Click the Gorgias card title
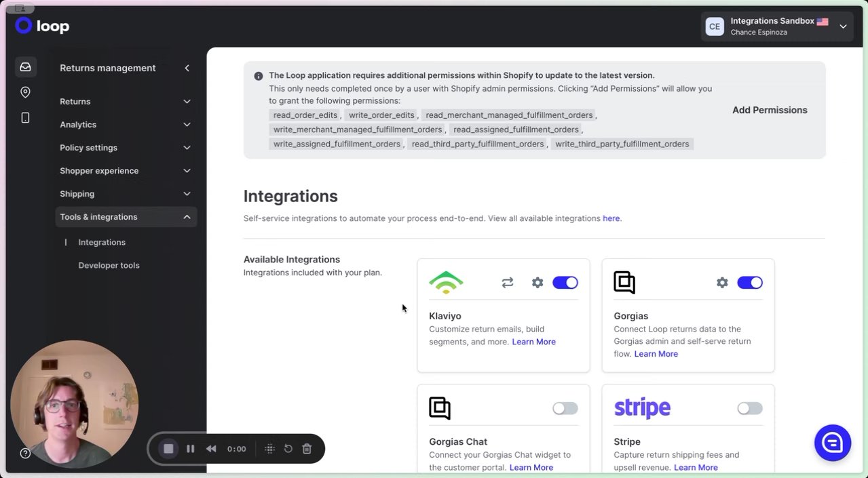868x478 pixels. click(631, 316)
